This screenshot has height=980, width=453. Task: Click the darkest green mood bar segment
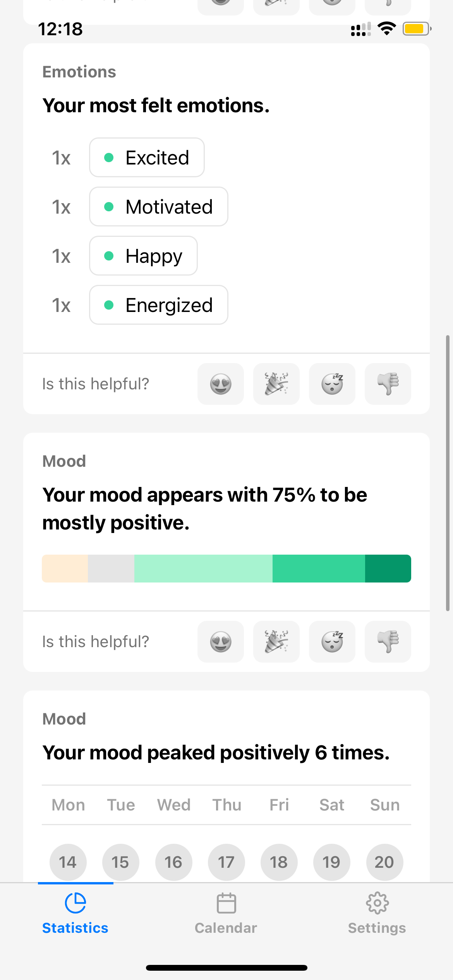[x=388, y=569]
